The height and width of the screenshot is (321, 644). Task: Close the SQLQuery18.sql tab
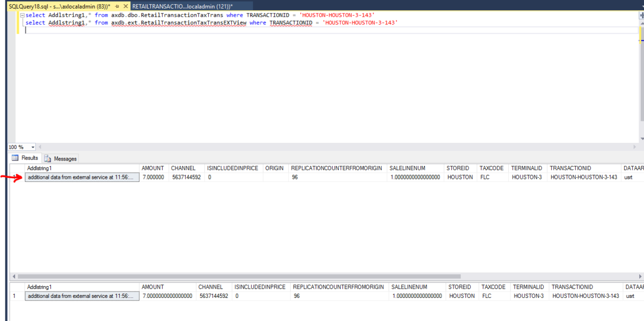pyautogui.click(x=126, y=5)
